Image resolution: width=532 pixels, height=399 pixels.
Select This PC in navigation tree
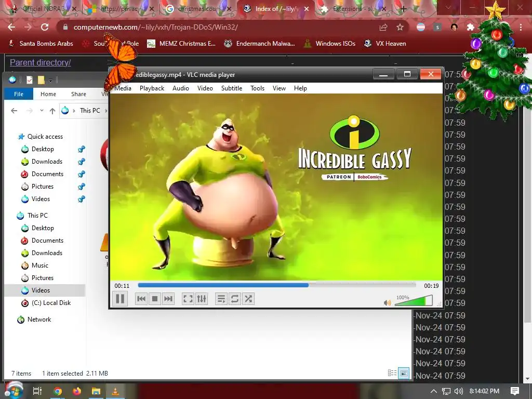pyautogui.click(x=37, y=216)
